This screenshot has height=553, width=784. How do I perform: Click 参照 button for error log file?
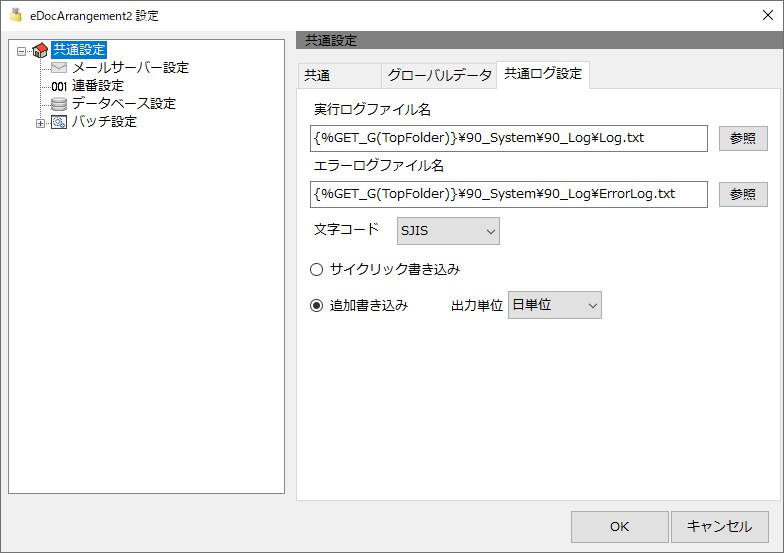click(743, 194)
